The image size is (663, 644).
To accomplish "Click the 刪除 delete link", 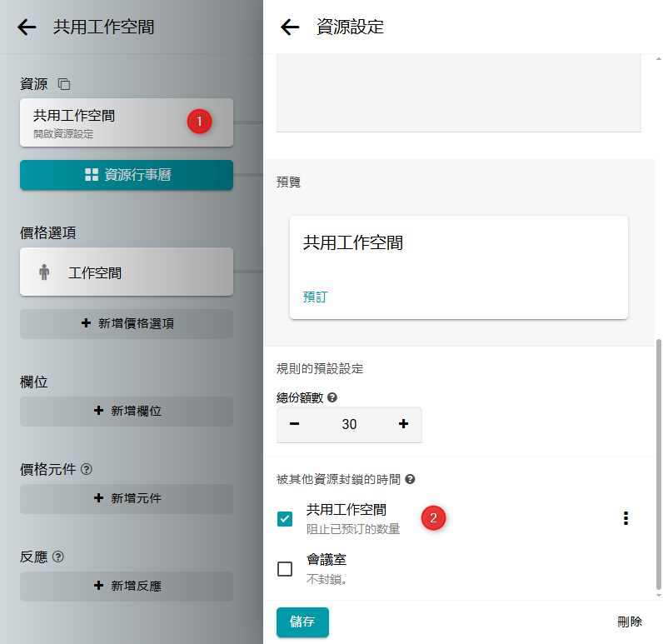I will pos(630,622).
